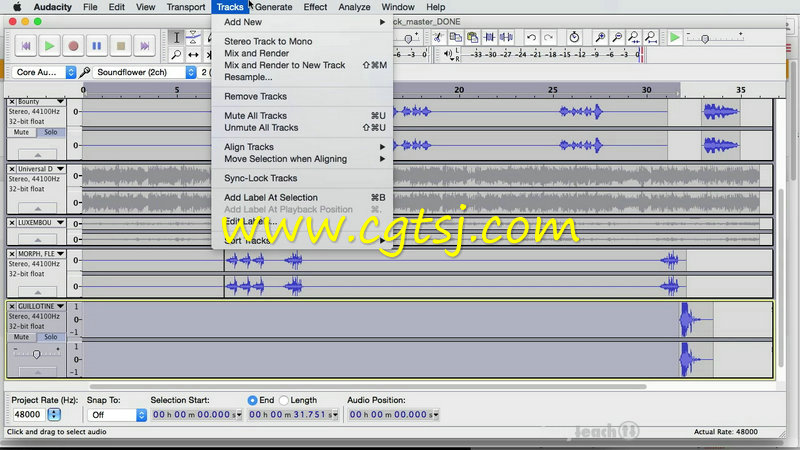This screenshot has height=450, width=800.
Task: Close the GUILLOTINE track
Action: click(12, 306)
